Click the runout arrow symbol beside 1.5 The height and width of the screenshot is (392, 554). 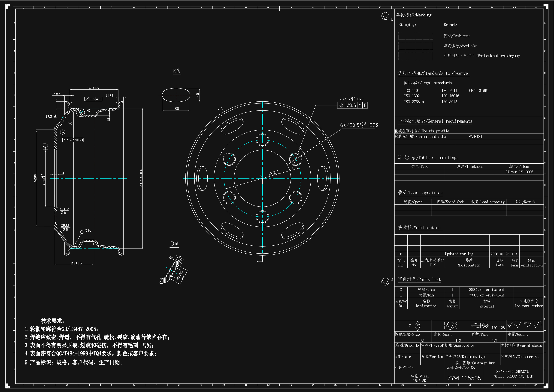pos(87,99)
